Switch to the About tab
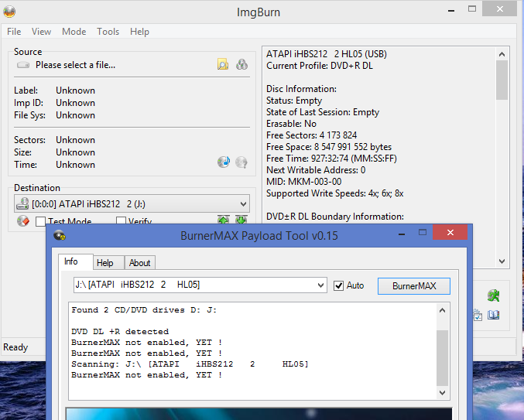The width and height of the screenshot is (524, 420). 139,263
